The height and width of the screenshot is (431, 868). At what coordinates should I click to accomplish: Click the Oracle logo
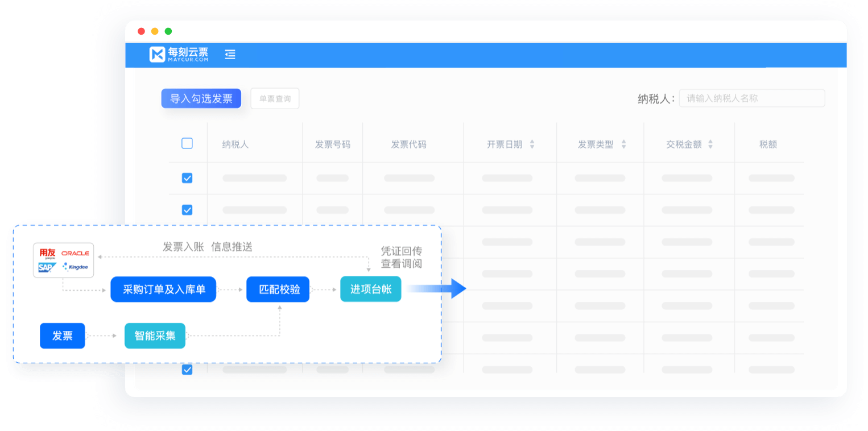click(x=75, y=253)
